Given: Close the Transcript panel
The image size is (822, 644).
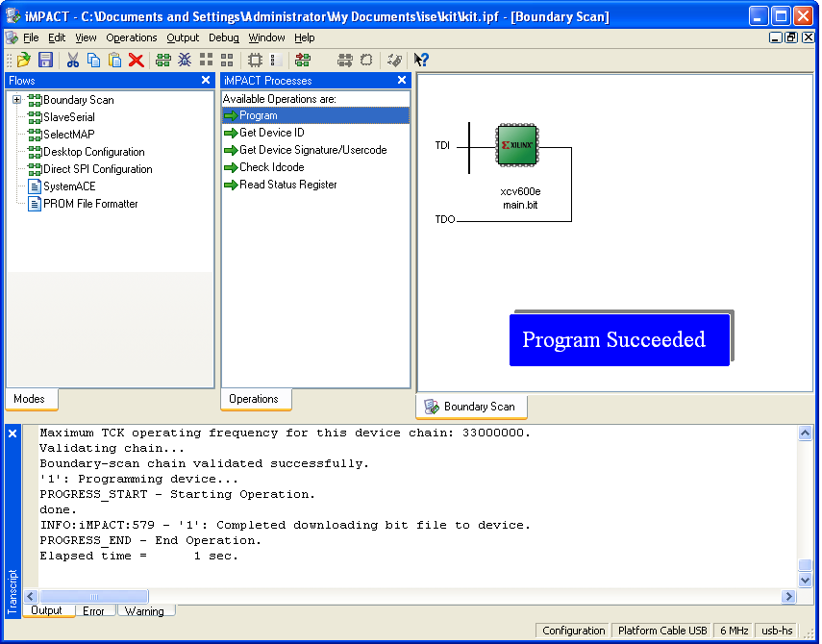Looking at the screenshot, I should [12, 433].
